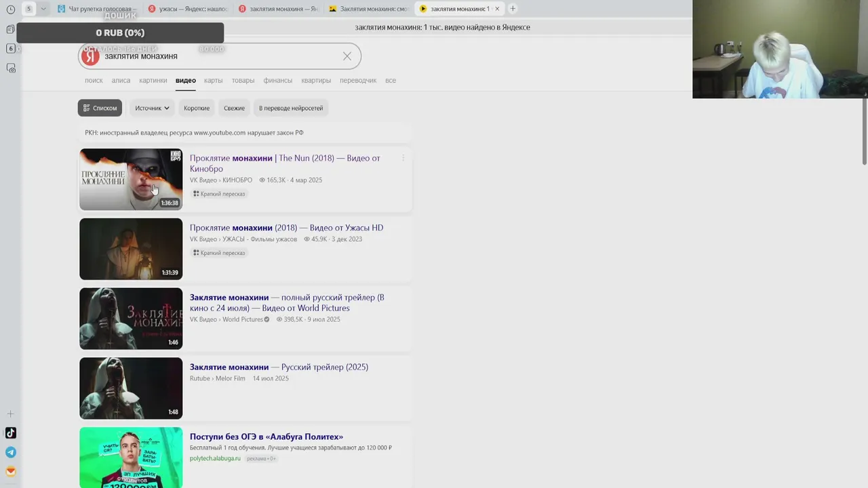868x488 pixels.
Task: Open Поступи без ОГЭ в Алабуга Политех link
Action: click(267, 436)
